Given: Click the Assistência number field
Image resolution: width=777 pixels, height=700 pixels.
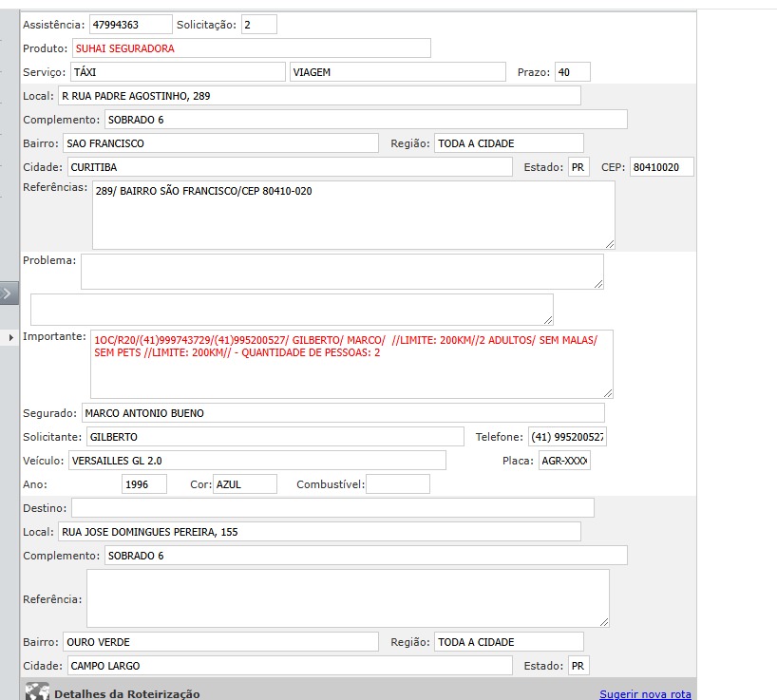Looking at the screenshot, I should point(131,25).
